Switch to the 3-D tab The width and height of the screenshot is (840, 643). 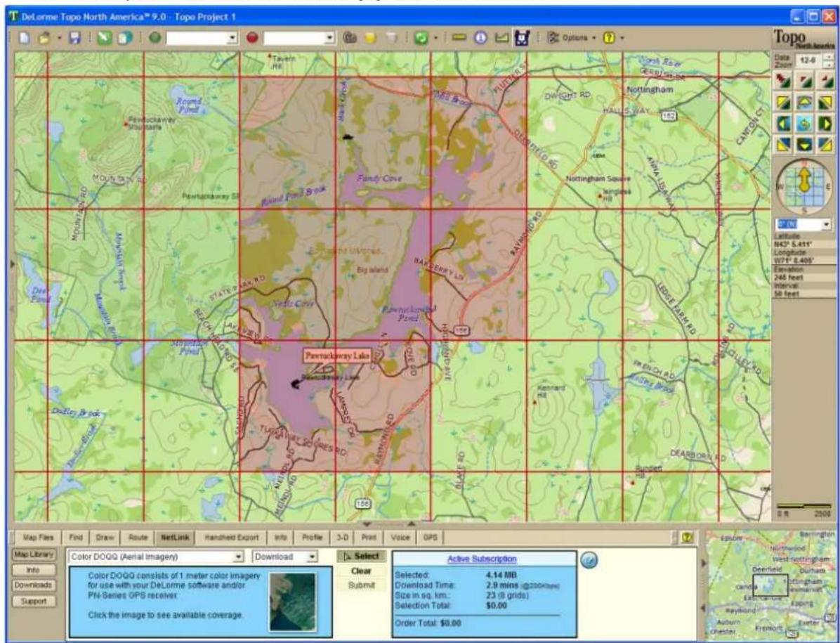[x=342, y=538]
